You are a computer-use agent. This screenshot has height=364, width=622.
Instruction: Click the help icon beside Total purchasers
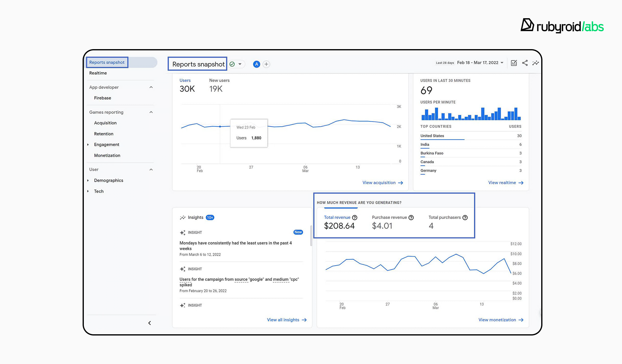465,217
